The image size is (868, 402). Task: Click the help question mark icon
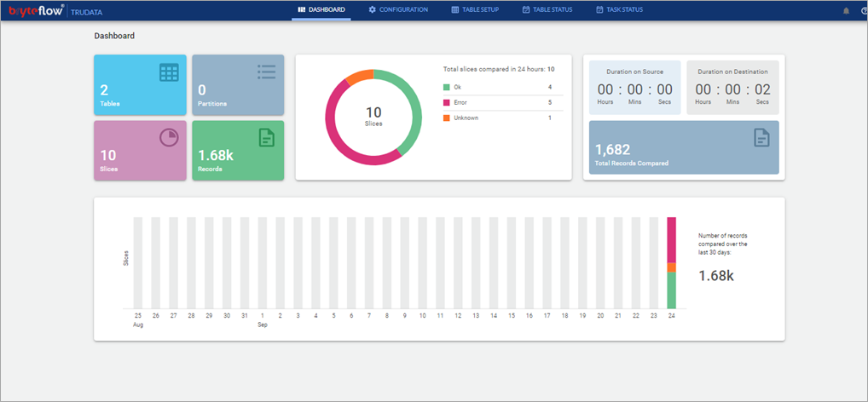864,10
